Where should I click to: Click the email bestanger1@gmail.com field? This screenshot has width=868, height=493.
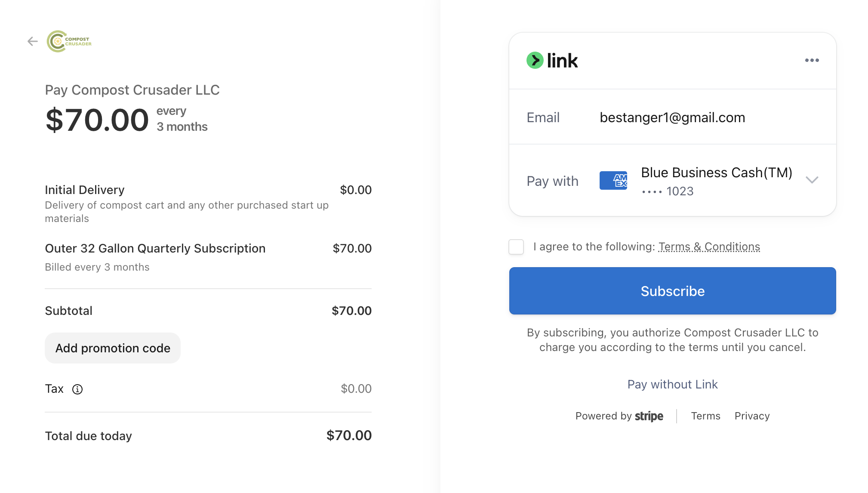tap(672, 117)
